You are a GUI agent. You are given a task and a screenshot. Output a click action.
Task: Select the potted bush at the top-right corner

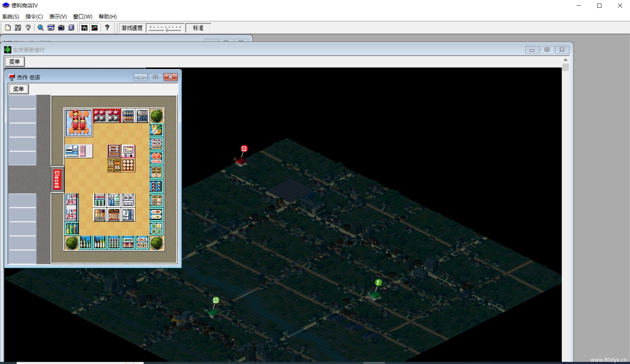pyautogui.click(x=156, y=116)
